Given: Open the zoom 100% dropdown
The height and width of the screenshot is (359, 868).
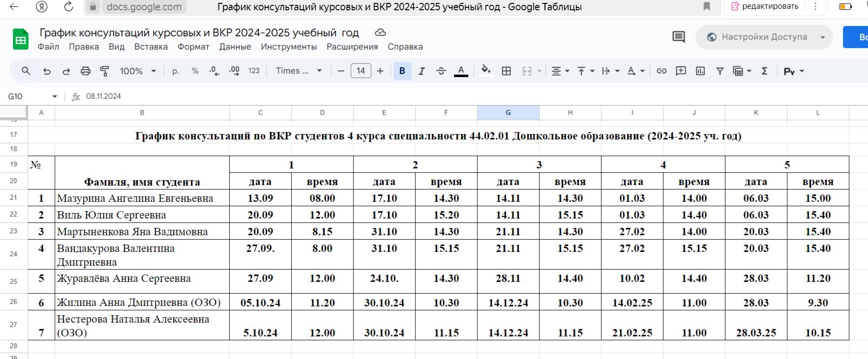Looking at the screenshot, I should tap(138, 71).
